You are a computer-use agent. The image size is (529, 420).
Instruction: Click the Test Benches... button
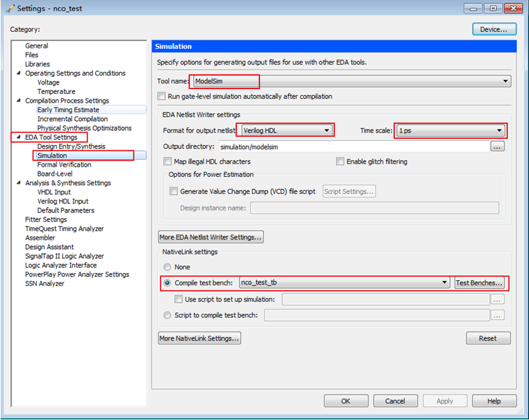pyautogui.click(x=479, y=282)
